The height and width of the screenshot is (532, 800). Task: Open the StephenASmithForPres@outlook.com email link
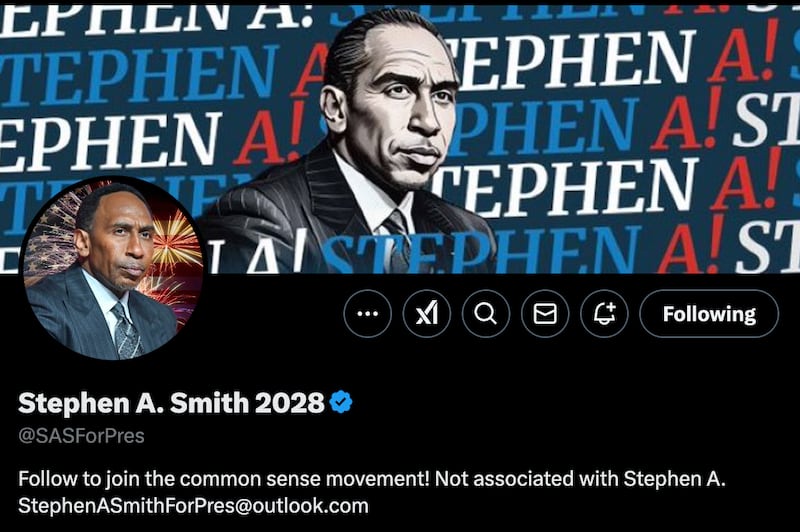193,505
